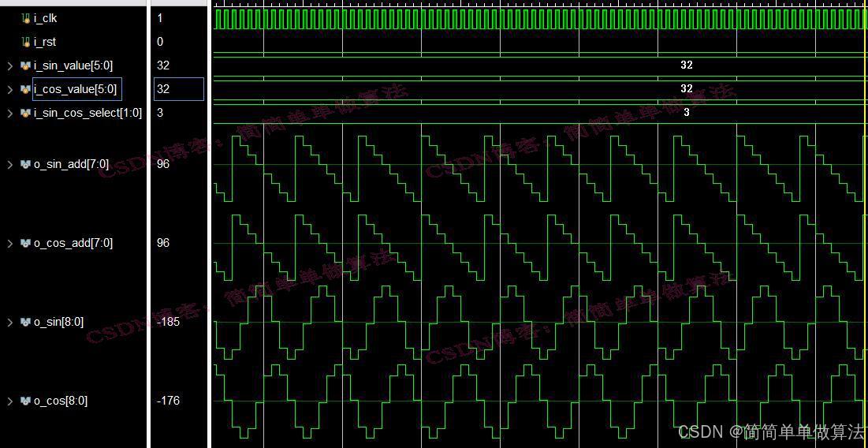Image resolution: width=868 pixels, height=448 pixels.
Task: Click the i_clk signal icon
Action: point(25,18)
